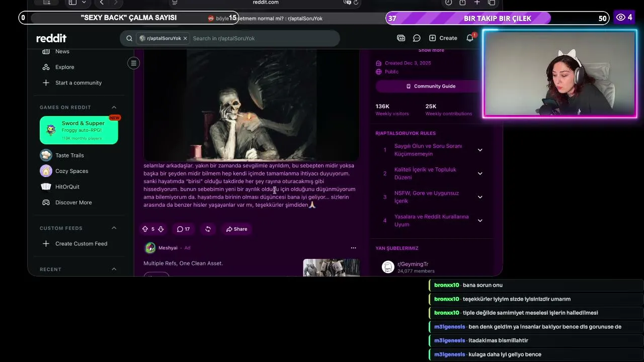Click the Cozy Spaces game icon
The height and width of the screenshot is (362, 644).
click(46, 171)
